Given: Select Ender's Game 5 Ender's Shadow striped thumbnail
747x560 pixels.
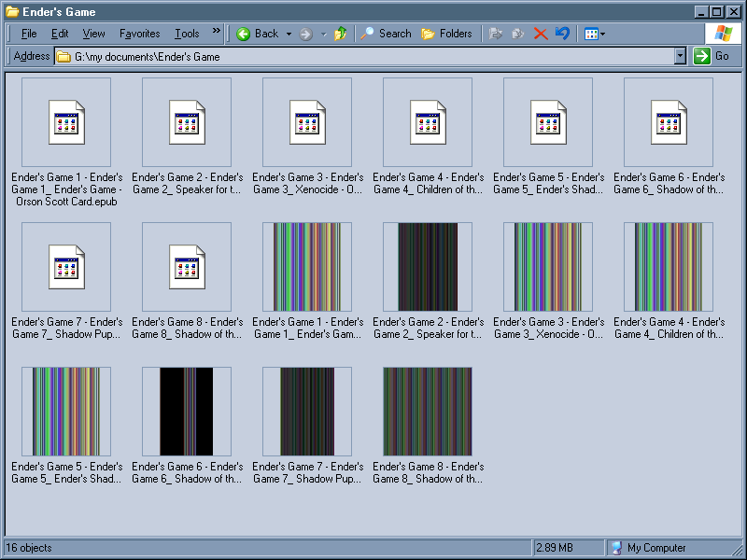Looking at the screenshot, I should 66,412.
